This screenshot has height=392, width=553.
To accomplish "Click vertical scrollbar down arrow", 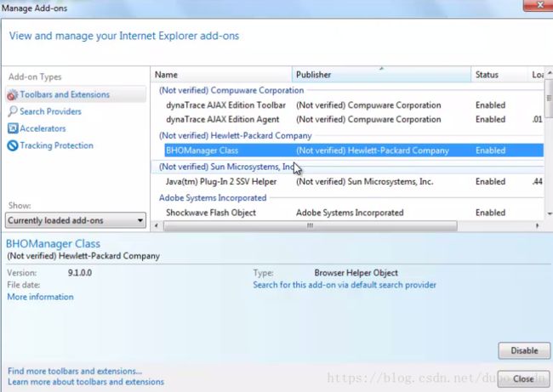I will pos(549,213).
